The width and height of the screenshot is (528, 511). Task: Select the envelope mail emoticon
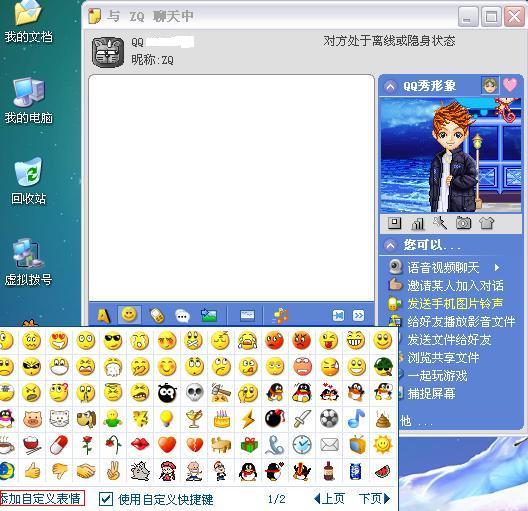point(329,445)
